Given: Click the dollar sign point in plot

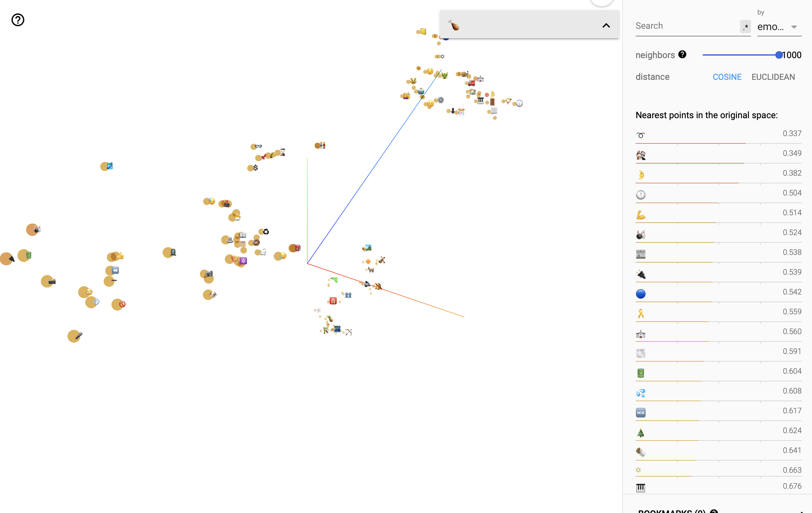Looking at the screenshot, I should 255,168.
